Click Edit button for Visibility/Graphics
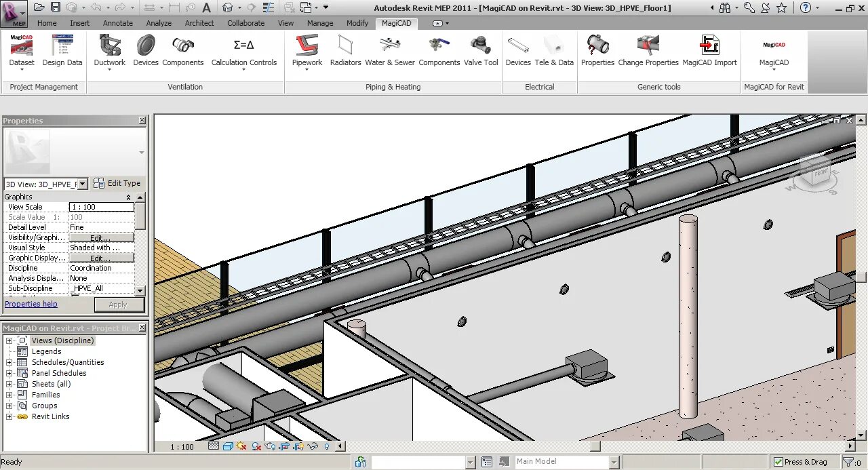This screenshot has height=470, width=868. click(x=101, y=237)
